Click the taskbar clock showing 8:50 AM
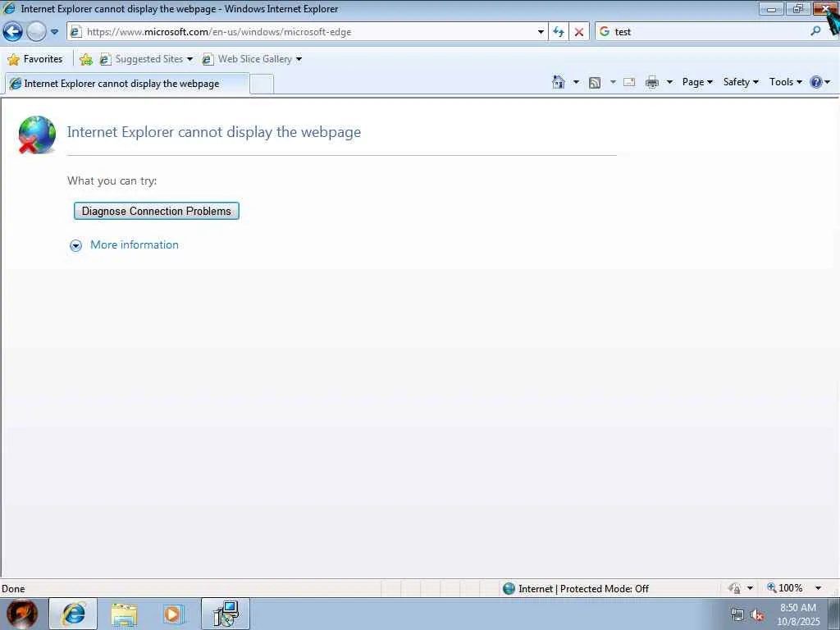The height and width of the screenshot is (630, 840). (x=798, y=614)
